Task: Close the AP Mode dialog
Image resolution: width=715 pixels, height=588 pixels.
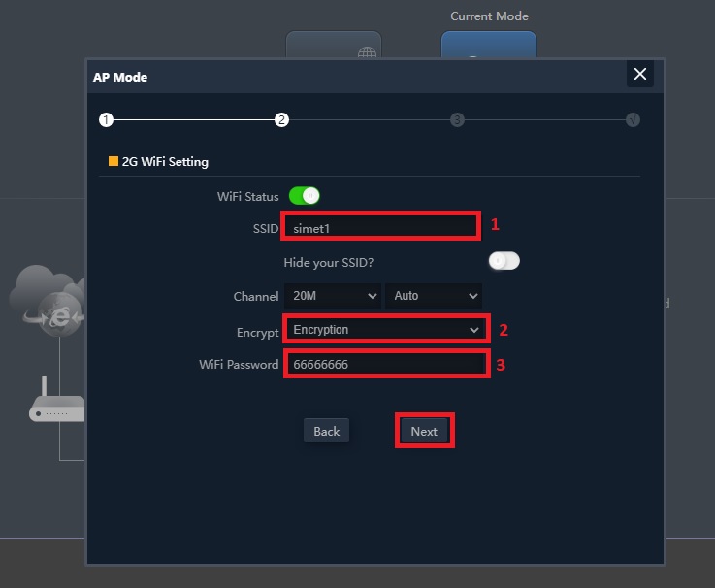Action: tap(639, 74)
